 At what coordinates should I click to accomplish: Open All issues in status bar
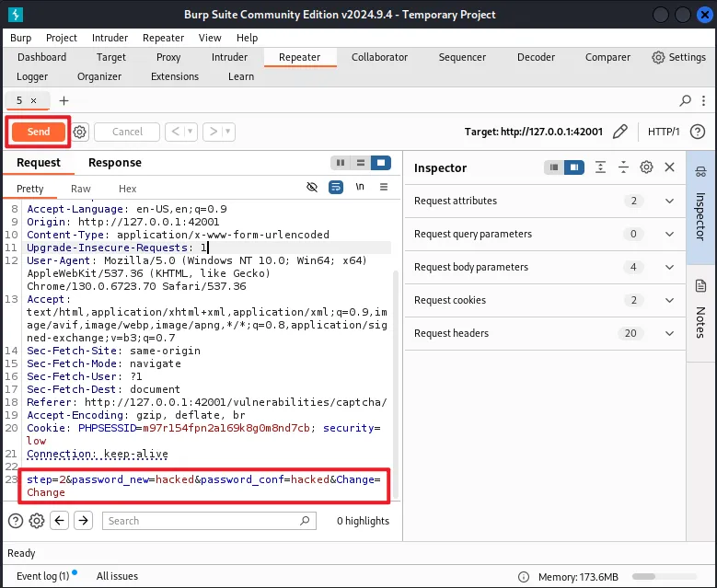coord(117,576)
